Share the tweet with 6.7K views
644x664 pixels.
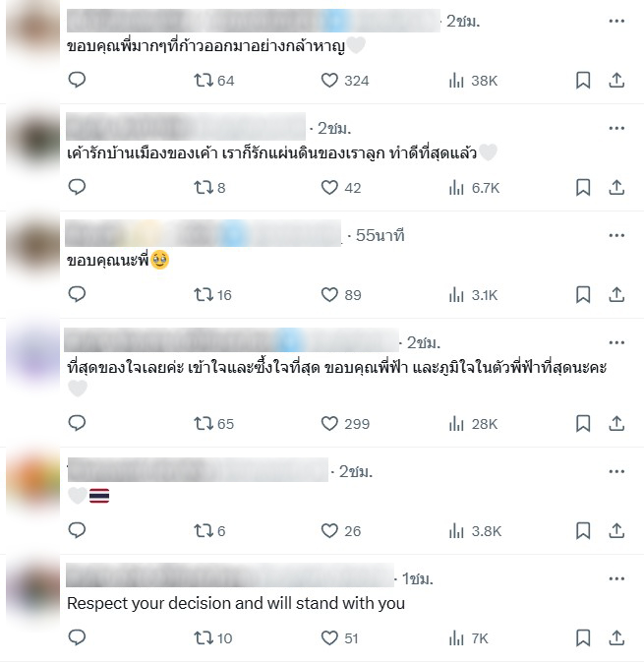point(616,187)
